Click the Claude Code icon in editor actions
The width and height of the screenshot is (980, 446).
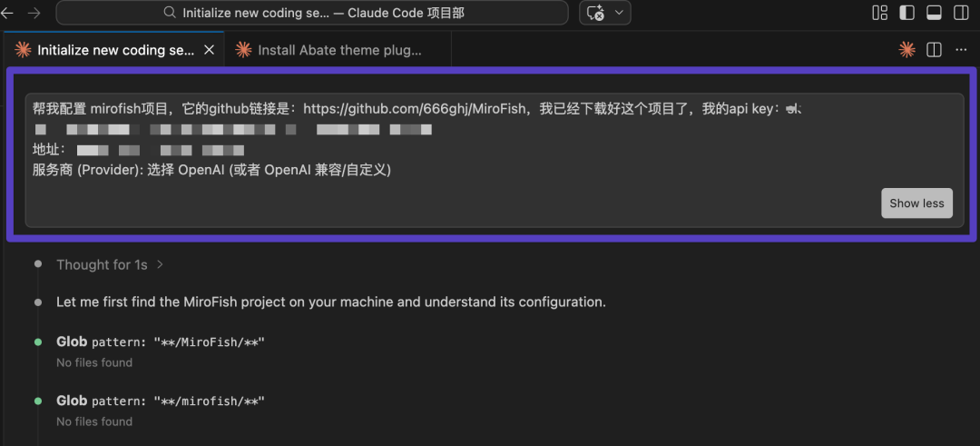(x=906, y=50)
